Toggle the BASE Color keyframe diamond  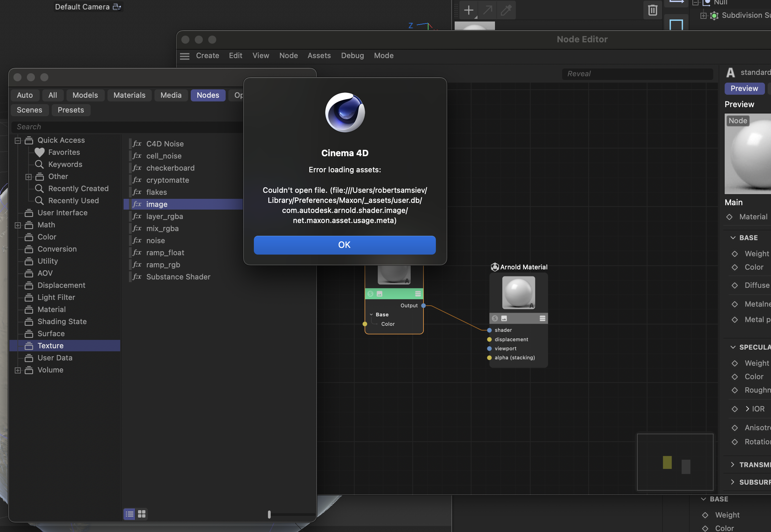tap(735, 267)
